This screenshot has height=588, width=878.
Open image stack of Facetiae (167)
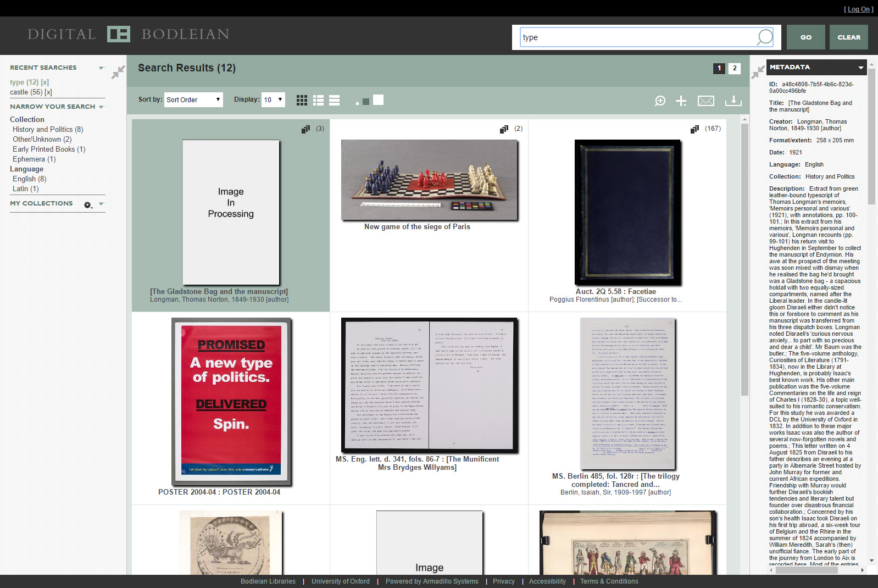click(694, 129)
